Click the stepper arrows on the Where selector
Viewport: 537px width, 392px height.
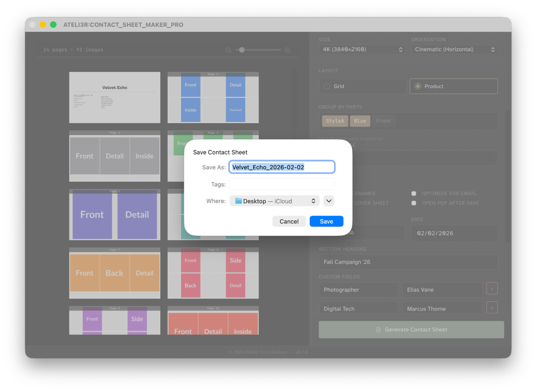(313, 201)
